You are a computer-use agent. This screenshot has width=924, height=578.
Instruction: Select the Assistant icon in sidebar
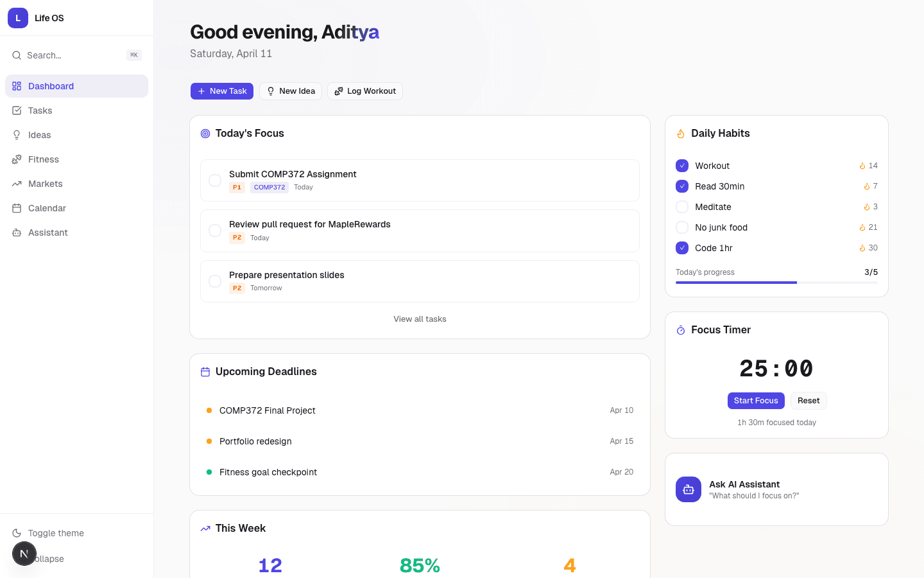pyautogui.click(x=17, y=232)
